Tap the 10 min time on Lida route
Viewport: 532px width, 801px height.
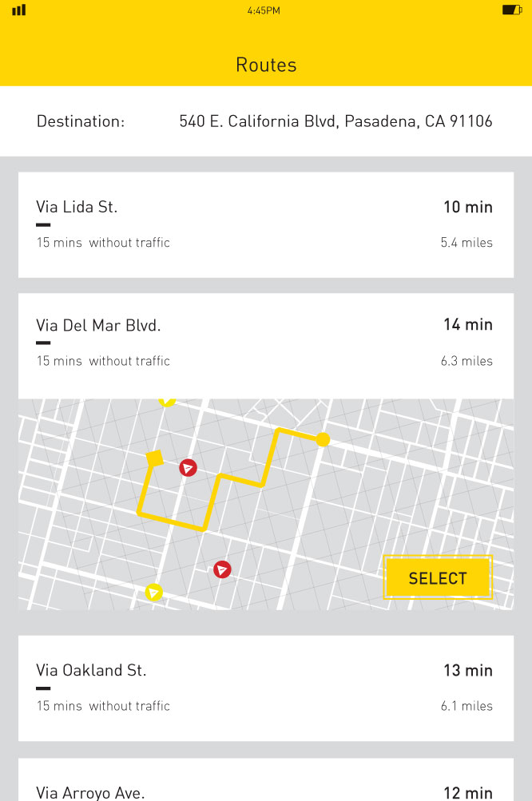pyautogui.click(x=468, y=208)
